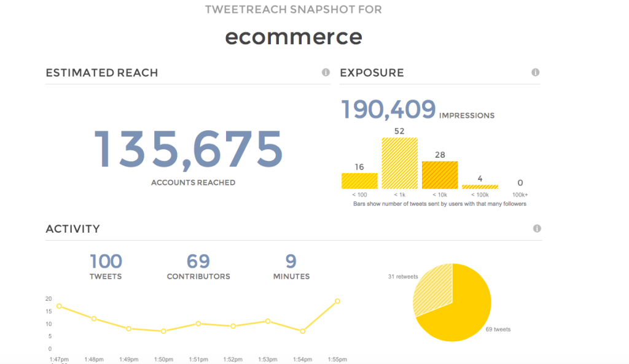
Task: Click the 190,409 impressions figure
Action: click(388, 109)
